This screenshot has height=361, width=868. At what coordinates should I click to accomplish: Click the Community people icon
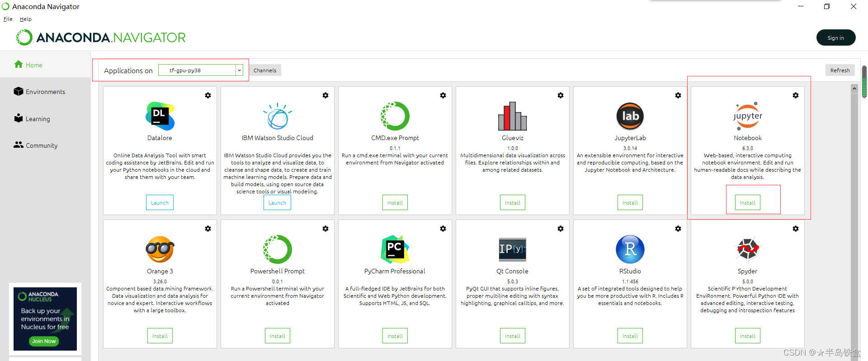pyautogui.click(x=19, y=145)
